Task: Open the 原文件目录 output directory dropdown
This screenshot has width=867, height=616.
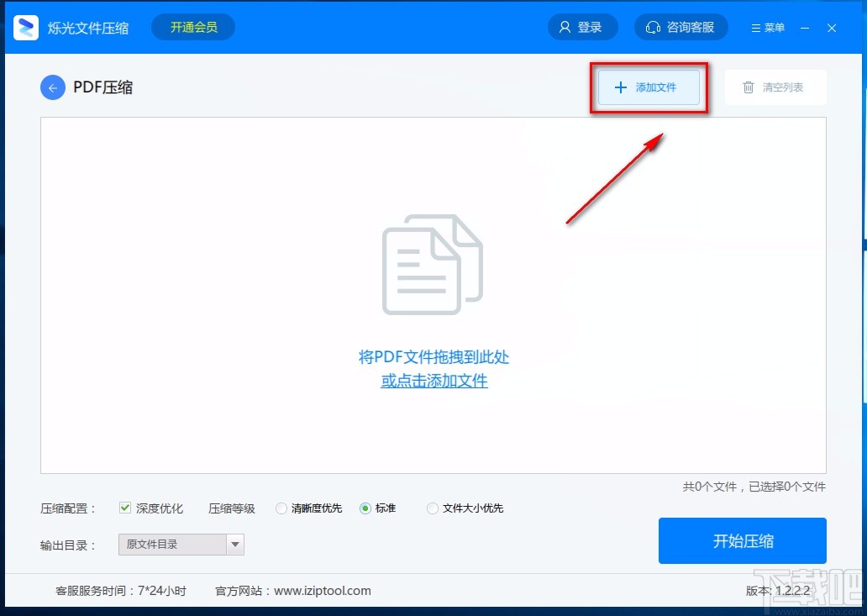Action: pos(181,544)
